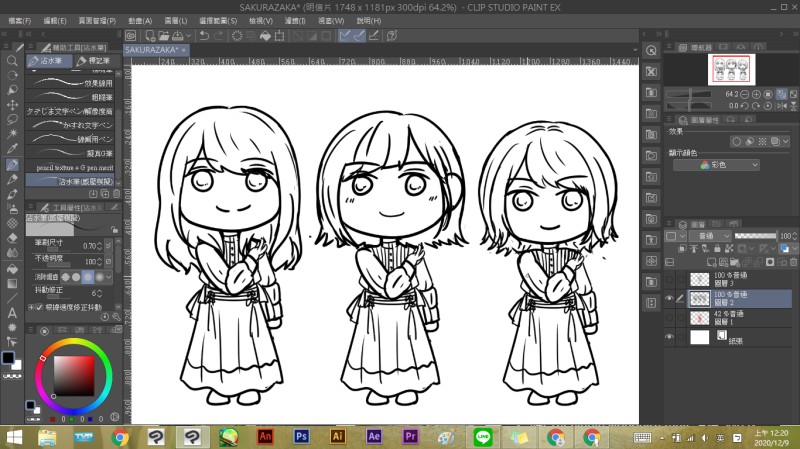This screenshot has width=800, height=449.
Task: Show hidden layer 圖層 3
Action: click(669, 279)
